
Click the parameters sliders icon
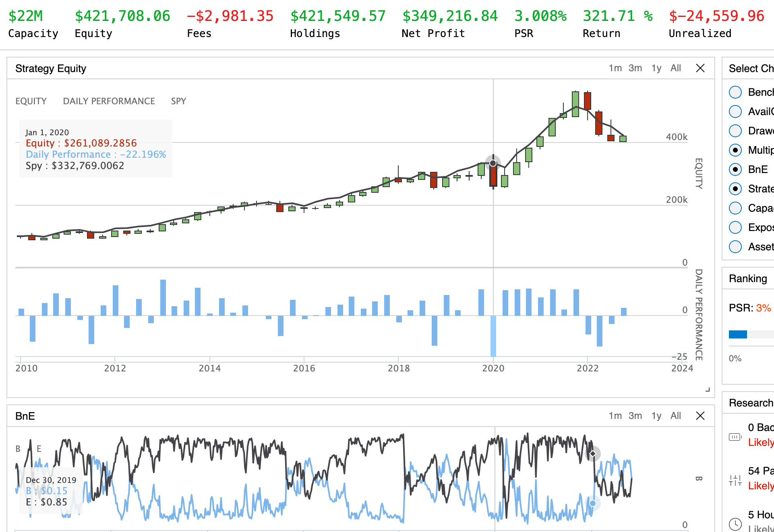pyautogui.click(x=735, y=480)
